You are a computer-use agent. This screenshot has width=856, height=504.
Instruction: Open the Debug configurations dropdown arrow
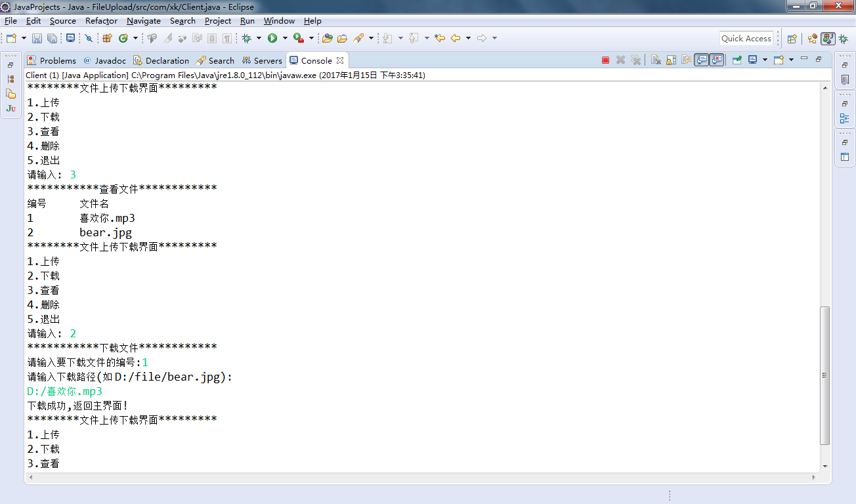tap(259, 39)
